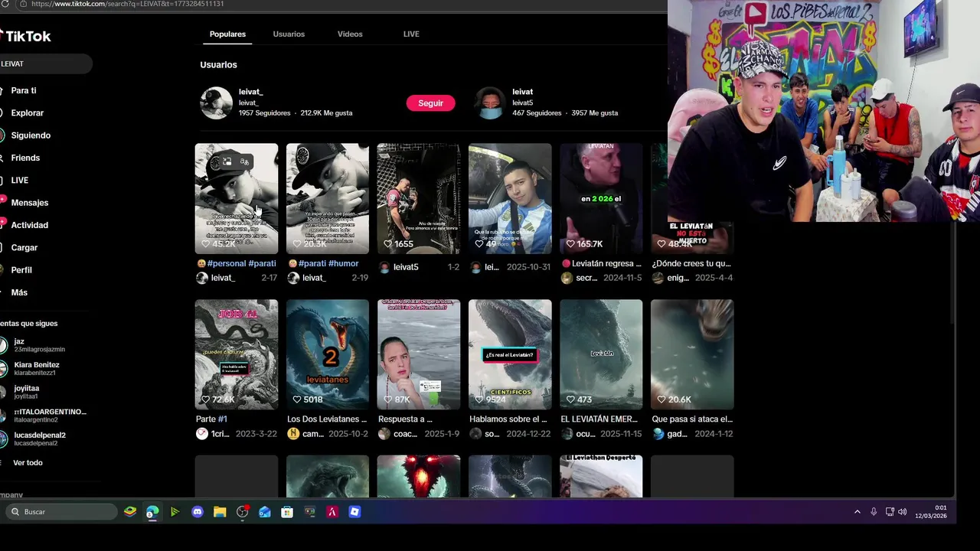Open the network tray icon

[x=890, y=512]
